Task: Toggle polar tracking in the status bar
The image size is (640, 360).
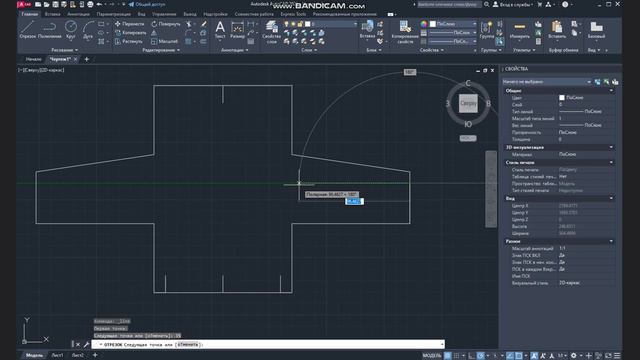Action: pos(481,356)
